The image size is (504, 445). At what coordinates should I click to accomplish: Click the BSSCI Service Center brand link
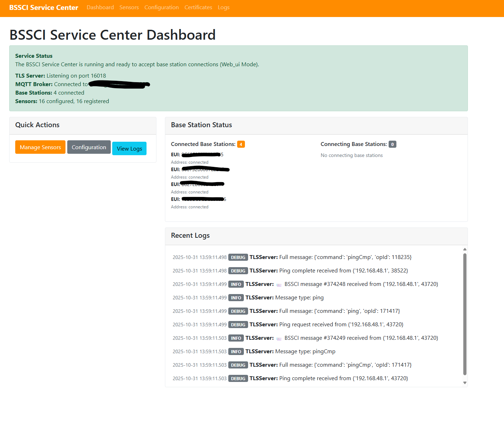[44, 7]
